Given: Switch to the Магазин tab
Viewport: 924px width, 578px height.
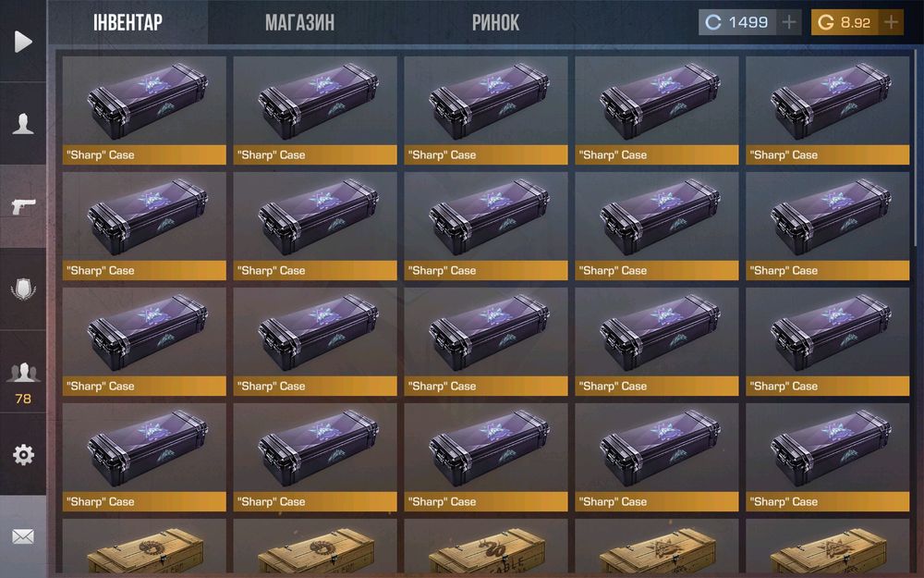Looking at the screenshot, I should [x=299, y=22].
